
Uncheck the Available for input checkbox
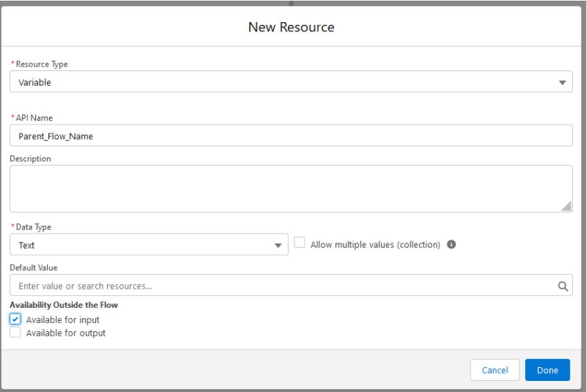[15, 319]
